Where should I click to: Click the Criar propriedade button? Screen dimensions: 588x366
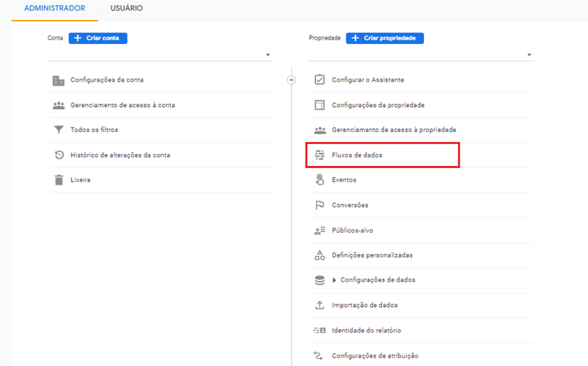click(385, 38)
